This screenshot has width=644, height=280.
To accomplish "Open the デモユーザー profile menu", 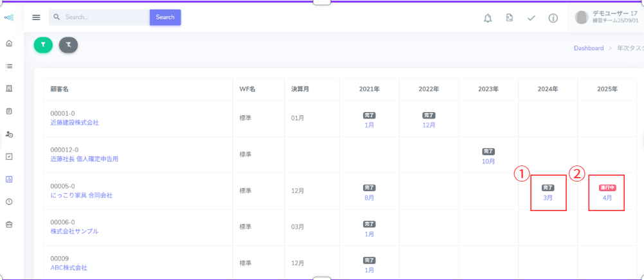I will 607,17.
